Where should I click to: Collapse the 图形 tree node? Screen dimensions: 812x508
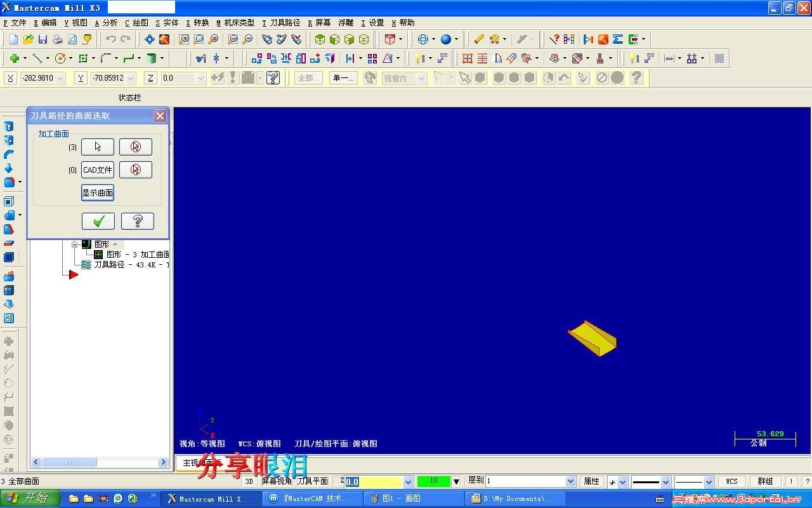74,244
